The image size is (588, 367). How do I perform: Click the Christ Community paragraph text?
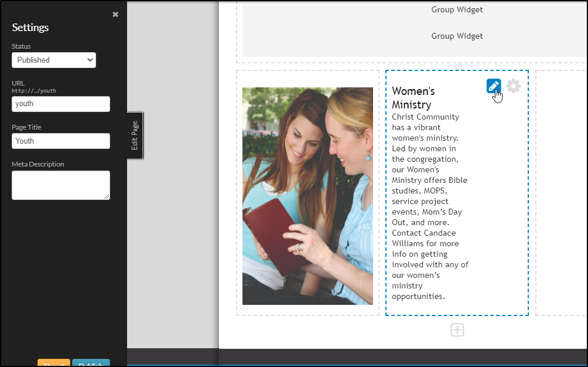point(430,206)
